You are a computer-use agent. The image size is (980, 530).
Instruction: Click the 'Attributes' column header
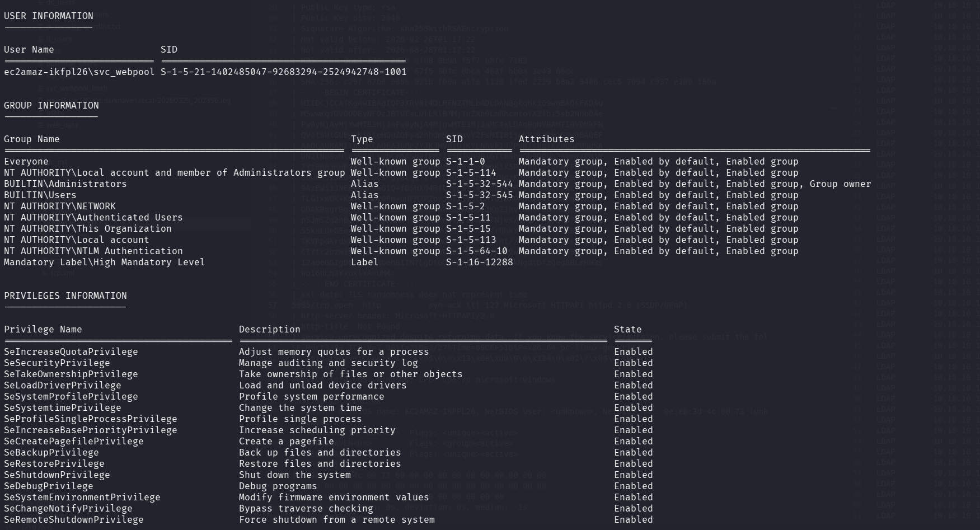coord(547,139)
